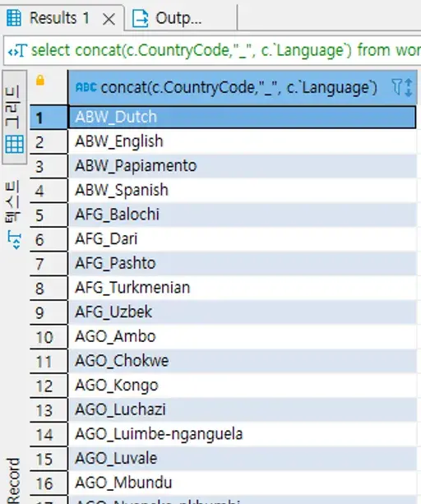Click row number 5 header
This screenshot has height=504, width=421.
tap(49, 215)
